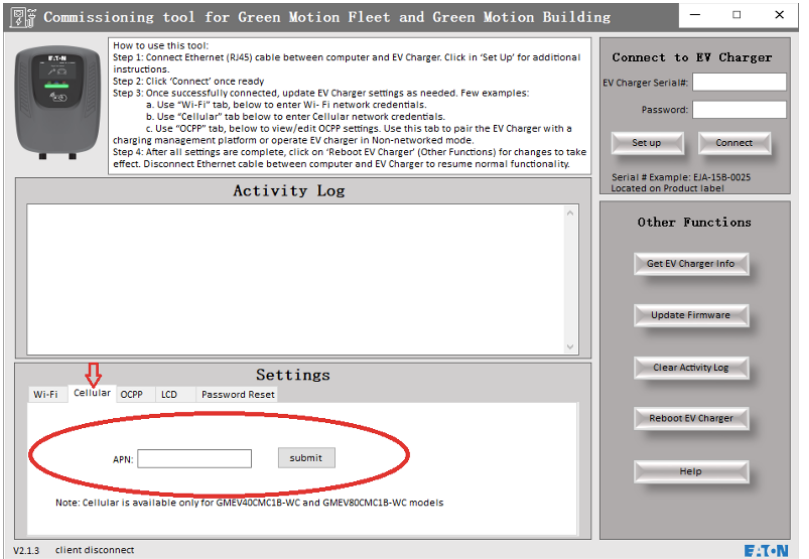The height and width of the screenshot is (559, 809).
Task: Click the 'client disconnect' status text
Action: (95, 550)
